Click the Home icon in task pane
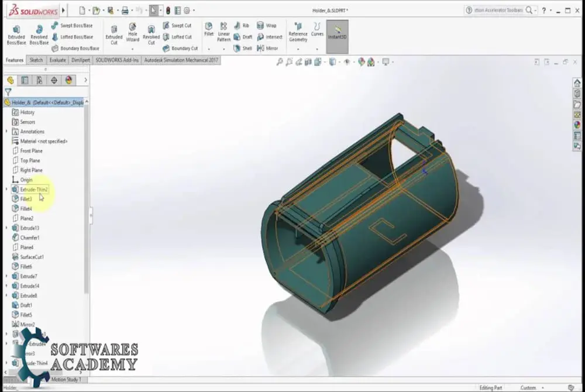585x392 pixels. pos(577,83)
